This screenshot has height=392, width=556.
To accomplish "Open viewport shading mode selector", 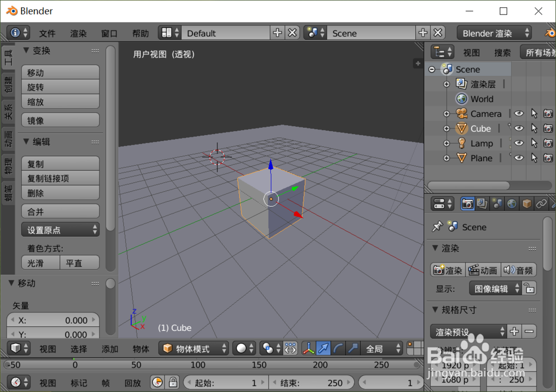I will tap(244, 349).
